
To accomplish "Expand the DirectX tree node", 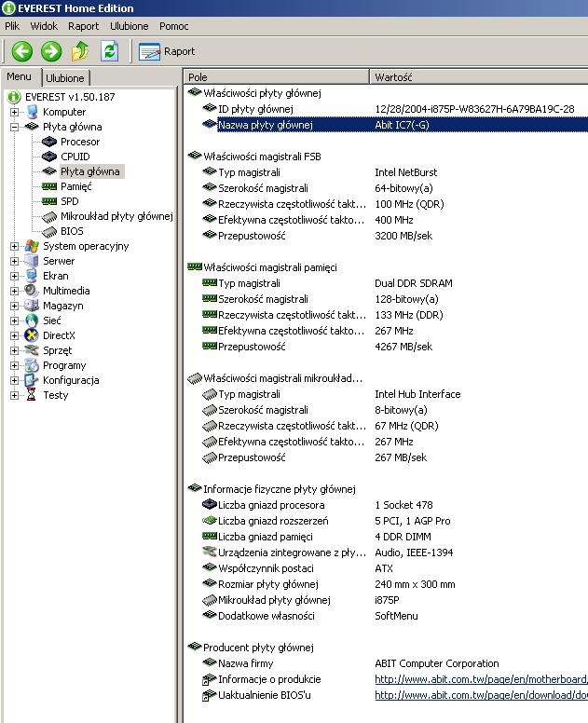I will [x=14, y=335].
